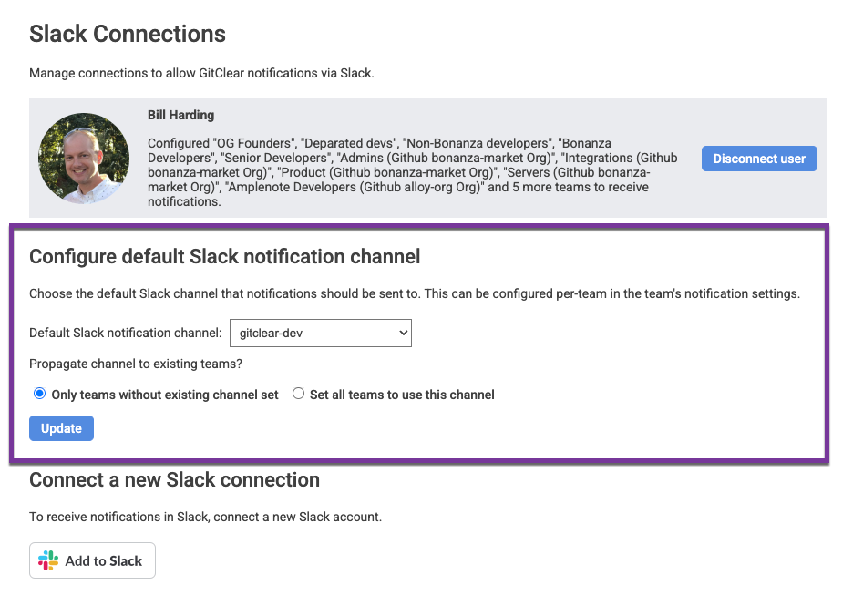
Task: Choose the 'Set all teams to use this channel' radio
Action: click(x=298, y=395)
